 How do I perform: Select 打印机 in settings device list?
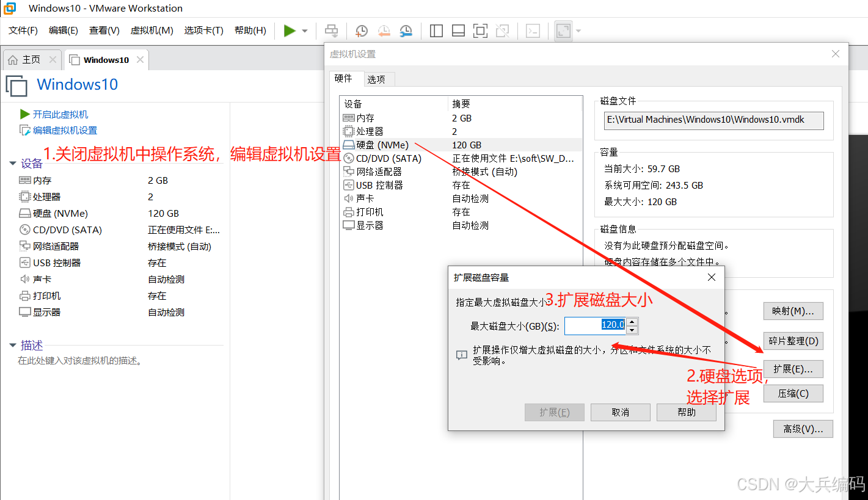[x=461, y=212]
